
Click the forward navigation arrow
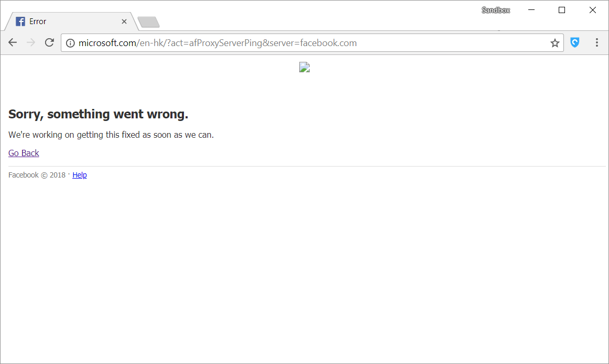[31, 42]
